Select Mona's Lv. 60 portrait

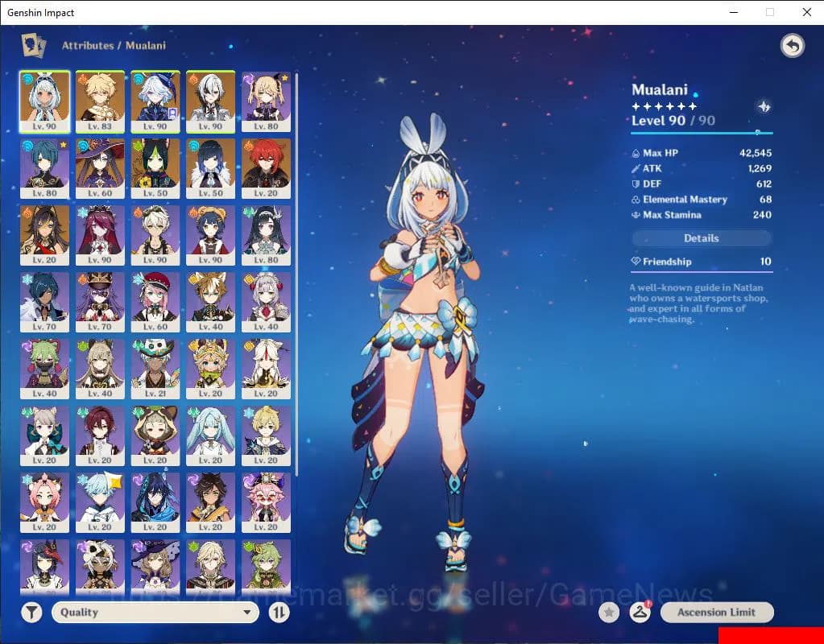click(100, 168)
